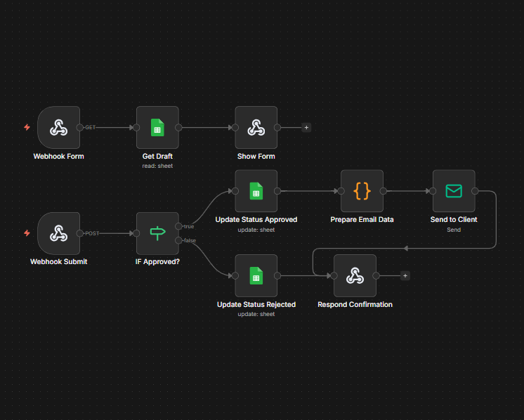Click the trigger bolt beside Webhook Form
The width and height of the screenshot is (524, 420).
click(x=27, y=128)
